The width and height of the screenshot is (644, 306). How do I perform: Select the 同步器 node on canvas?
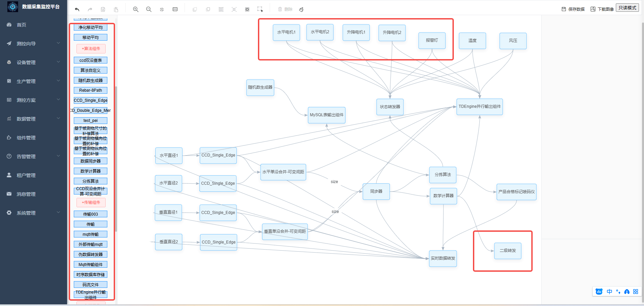[376, 191]
